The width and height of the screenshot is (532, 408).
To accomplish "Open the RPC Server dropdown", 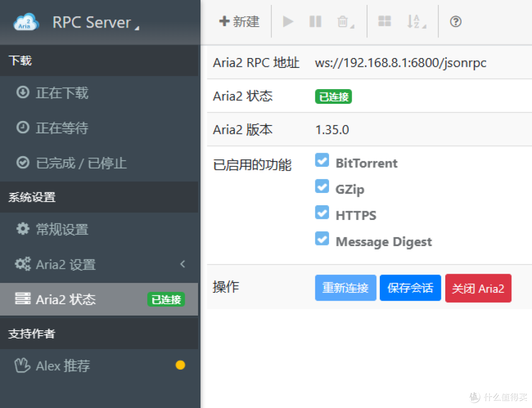I will coord(96,23).
